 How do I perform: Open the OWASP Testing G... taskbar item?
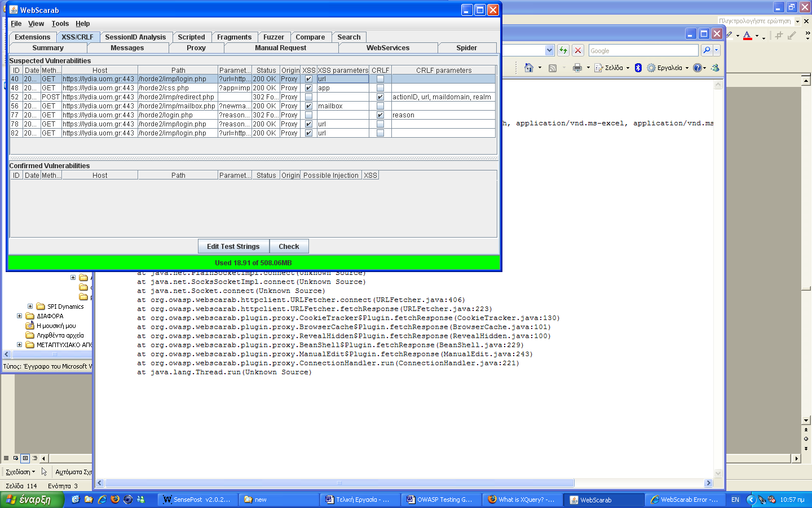[441, 500]
